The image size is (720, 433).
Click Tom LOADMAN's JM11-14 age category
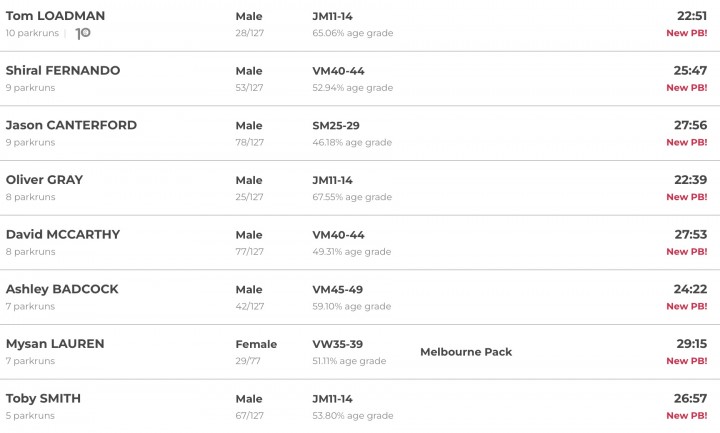(x=333, y=16)
